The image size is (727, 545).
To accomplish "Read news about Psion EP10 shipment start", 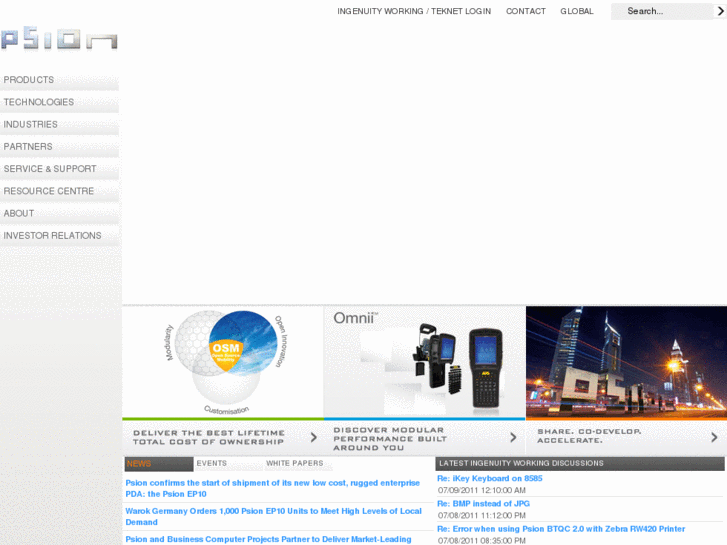I will click(x=273, y=488).
